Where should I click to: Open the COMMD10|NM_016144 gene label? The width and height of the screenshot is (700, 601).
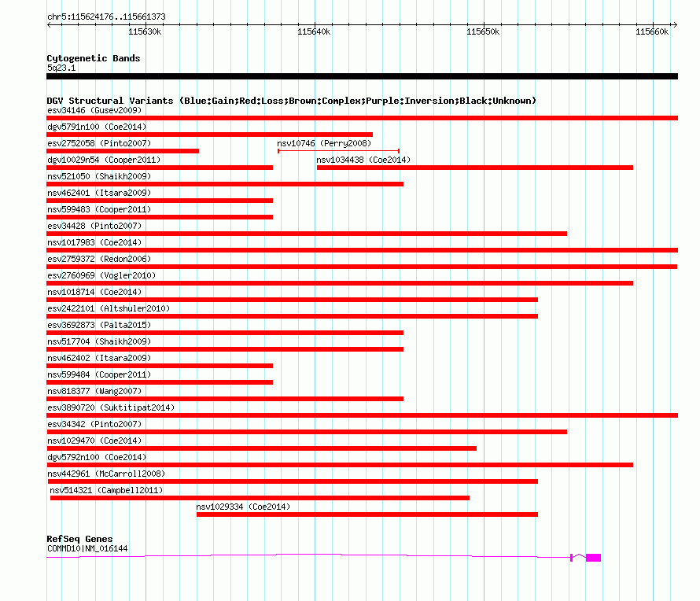(87, 548)
